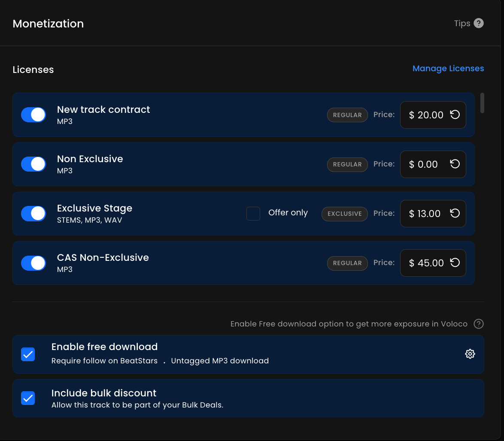Uncheck Include bulk discount option
This screenshot has width=504, height=441.
click(x=28, y=398)
